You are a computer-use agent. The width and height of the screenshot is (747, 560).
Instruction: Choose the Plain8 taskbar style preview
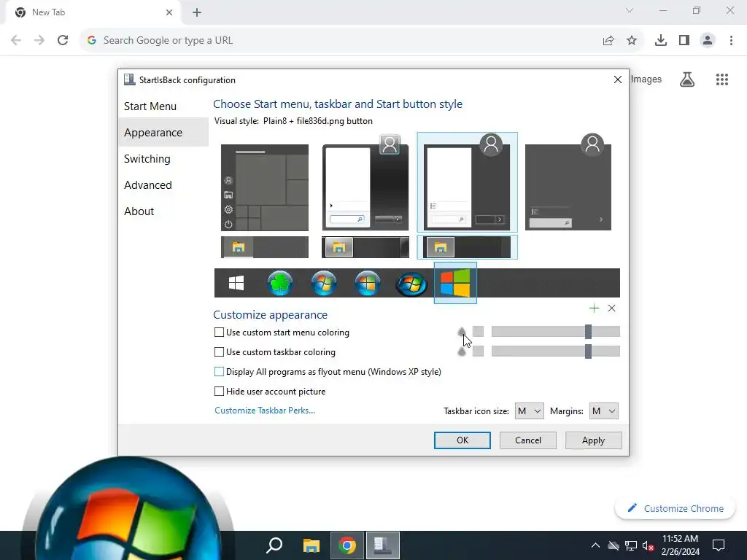pos(467,247)
